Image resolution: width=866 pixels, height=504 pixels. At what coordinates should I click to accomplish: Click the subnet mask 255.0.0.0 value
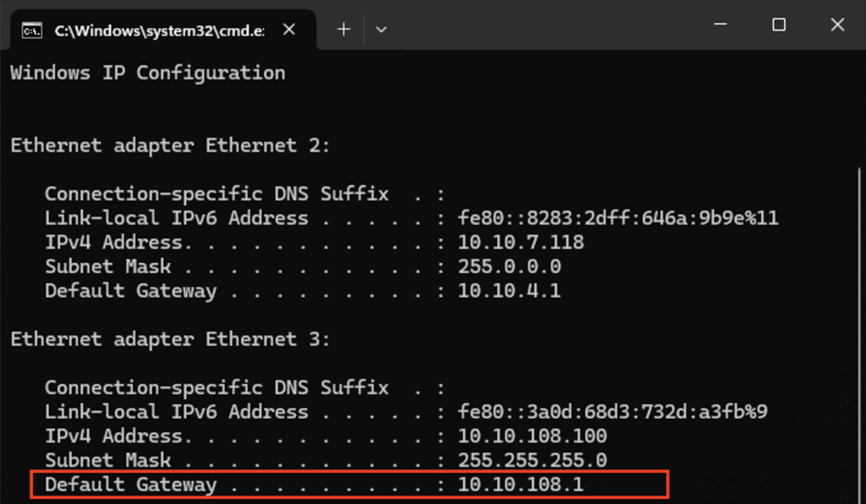pyautogui.click(x=509, y=267)
